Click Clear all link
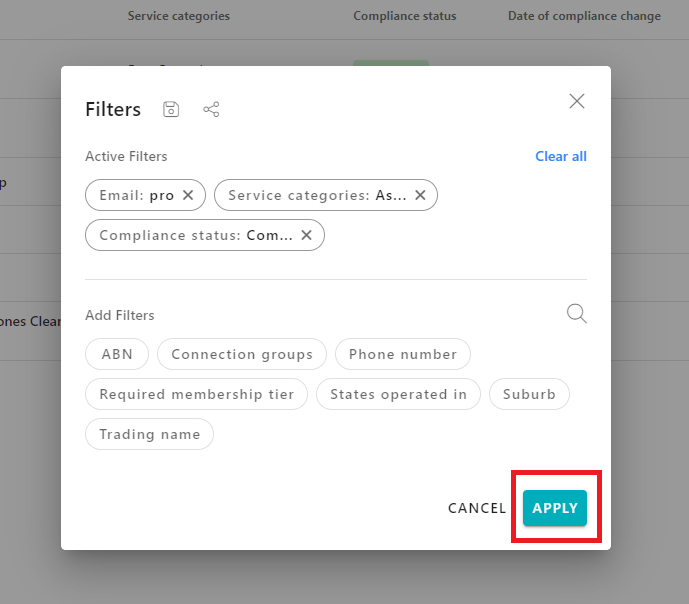Image resolution: width=689 pixels, height=604 pixels. pyautogui.click(x=561, y=156)
